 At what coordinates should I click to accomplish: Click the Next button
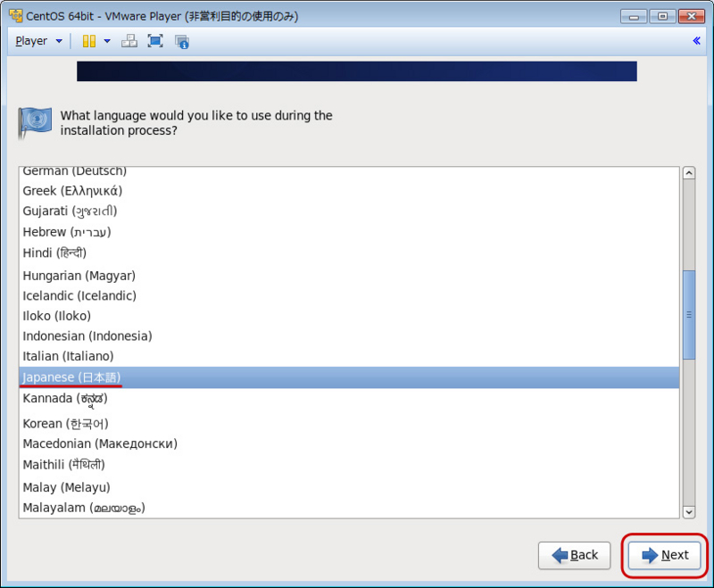[664, 555]
